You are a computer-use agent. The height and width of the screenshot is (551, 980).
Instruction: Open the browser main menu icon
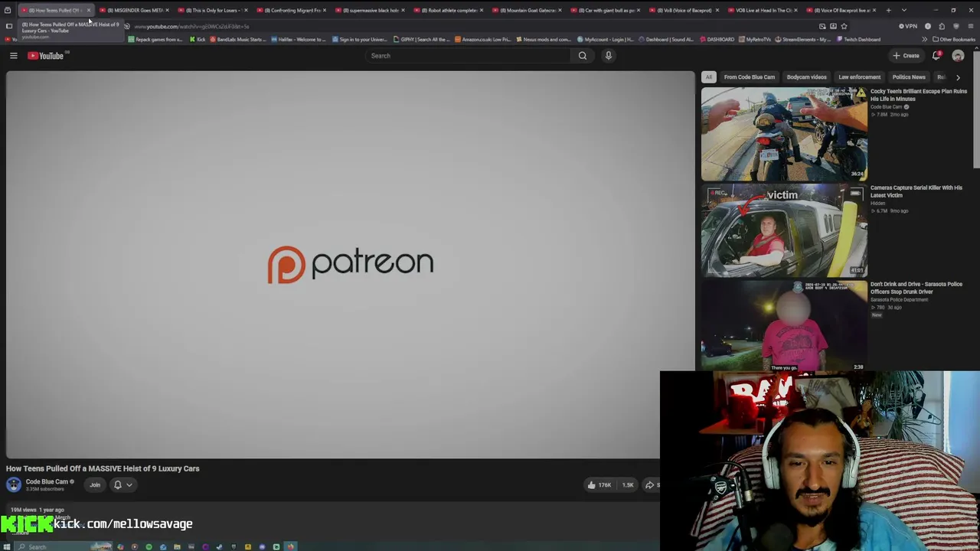971,26
